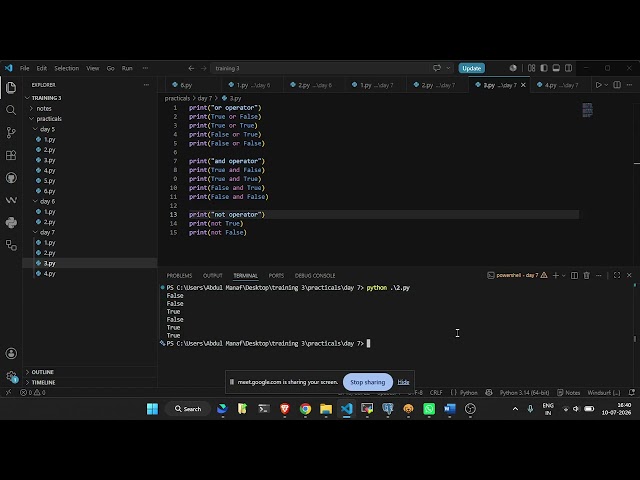Toggle microphone in system tray
Screen dimensions: 640x480
(x=530, y=409)
